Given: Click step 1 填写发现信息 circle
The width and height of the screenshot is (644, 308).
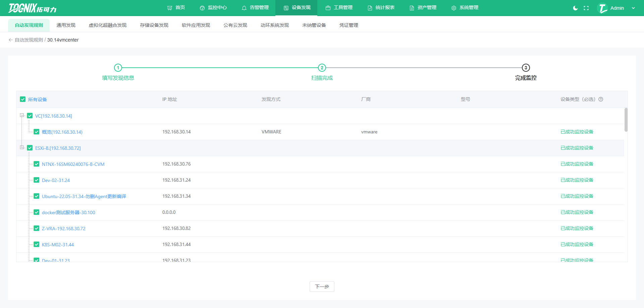Looking at the screenshot, I should 118,68.
